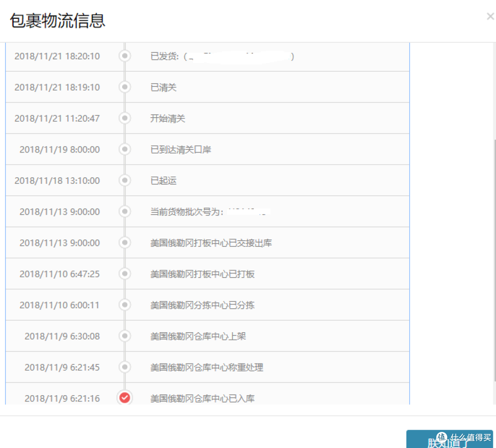Click the 已发货 status text
This screenshot has width=496, height=448.
coord(222,57)
